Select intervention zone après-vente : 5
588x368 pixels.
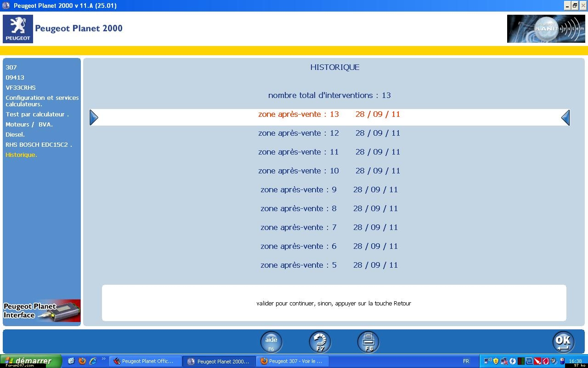329,265
